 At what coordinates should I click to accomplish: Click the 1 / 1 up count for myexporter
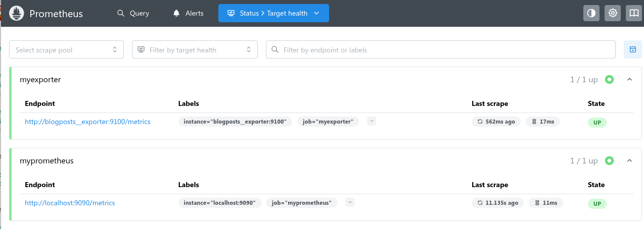pos(584,80)
